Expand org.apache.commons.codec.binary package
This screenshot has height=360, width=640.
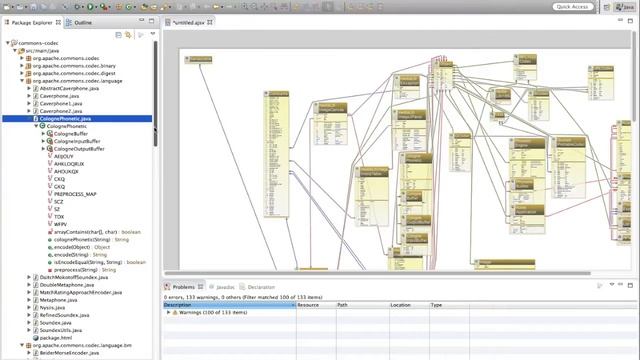tap(22, 66)
